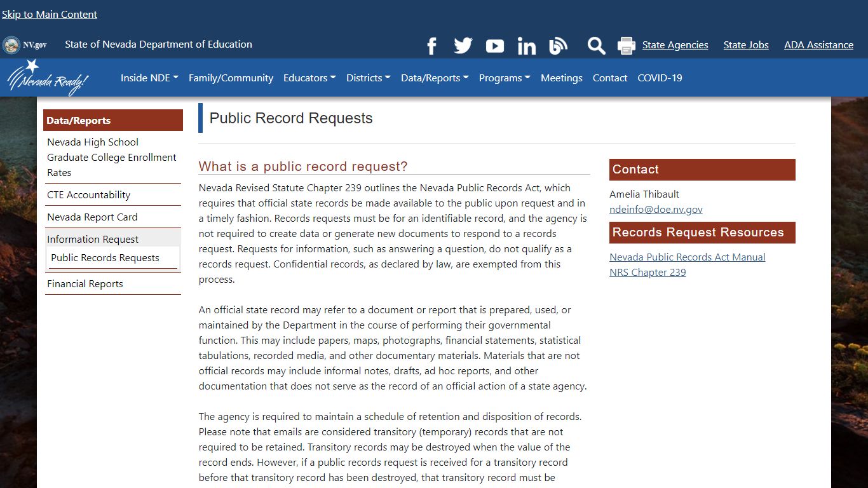Expand the Districts dropdown menu

368,78
